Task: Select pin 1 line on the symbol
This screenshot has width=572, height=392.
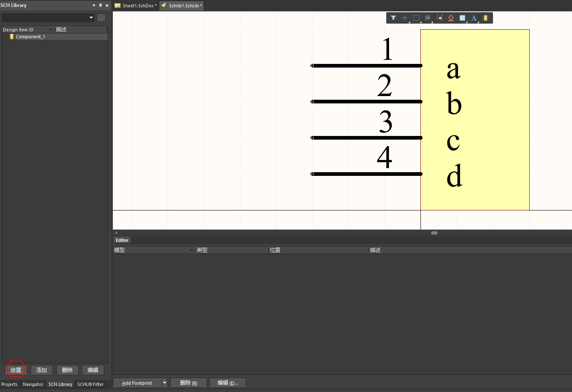Action: [366, 66]
